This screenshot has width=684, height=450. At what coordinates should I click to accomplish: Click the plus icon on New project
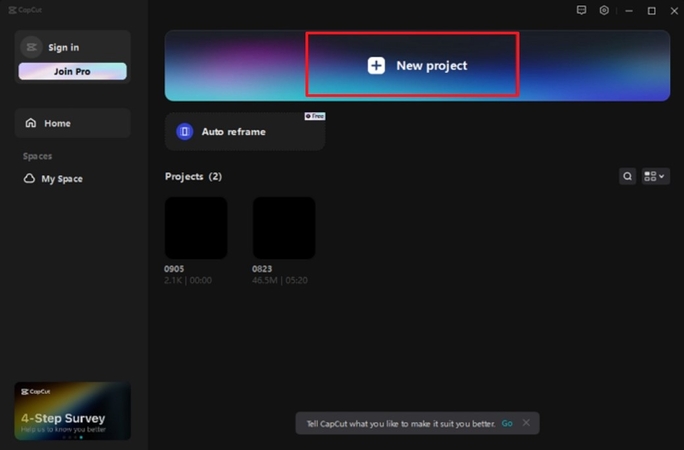point(376,65)
